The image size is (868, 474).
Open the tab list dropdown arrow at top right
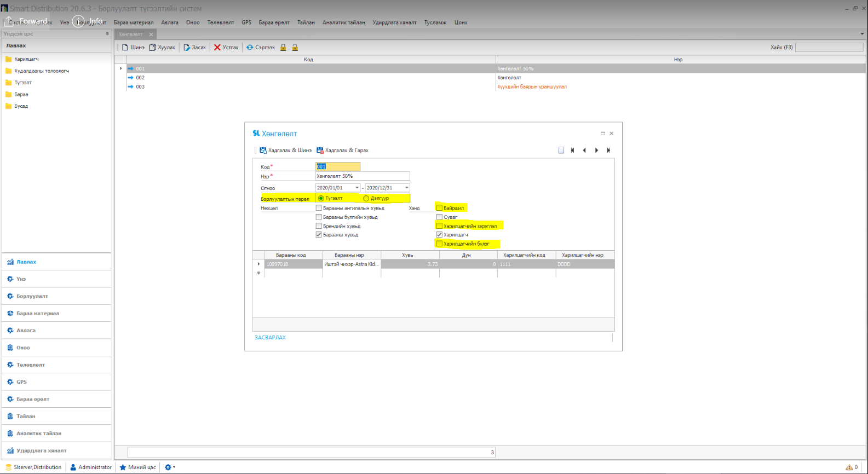tap(863, 34)
